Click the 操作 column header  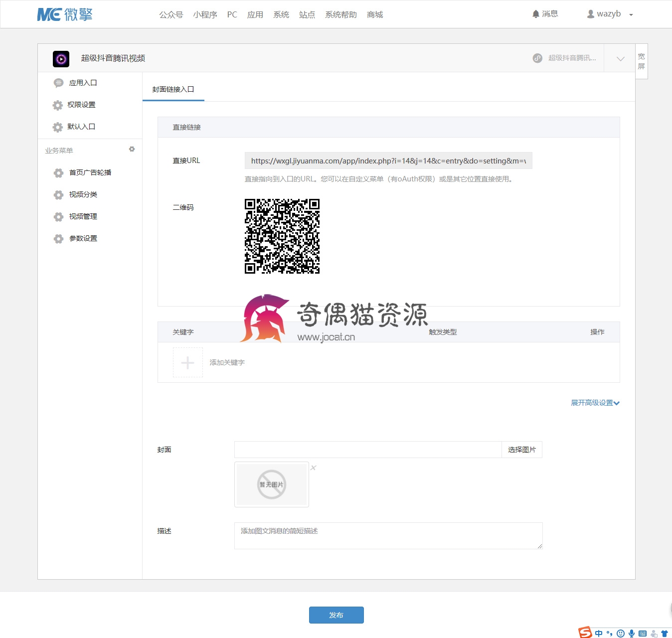[597, 332]
